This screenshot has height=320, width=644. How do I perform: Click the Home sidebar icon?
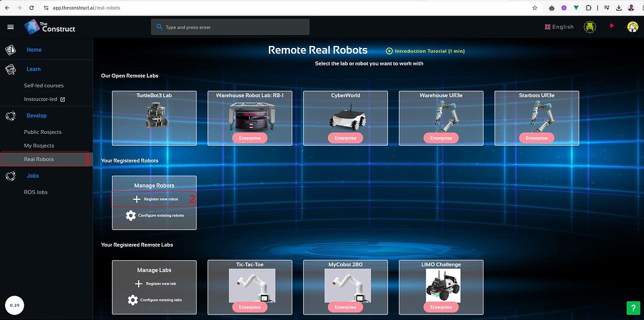11,50
